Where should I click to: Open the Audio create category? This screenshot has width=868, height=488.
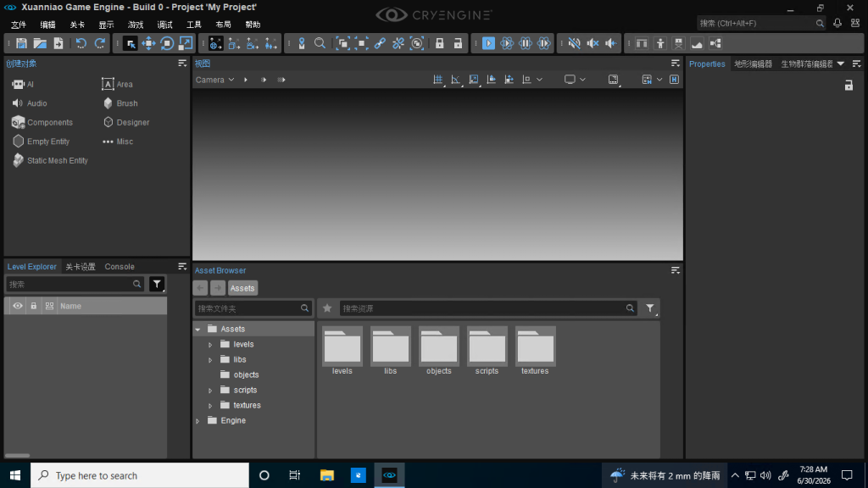click(30, 103)
